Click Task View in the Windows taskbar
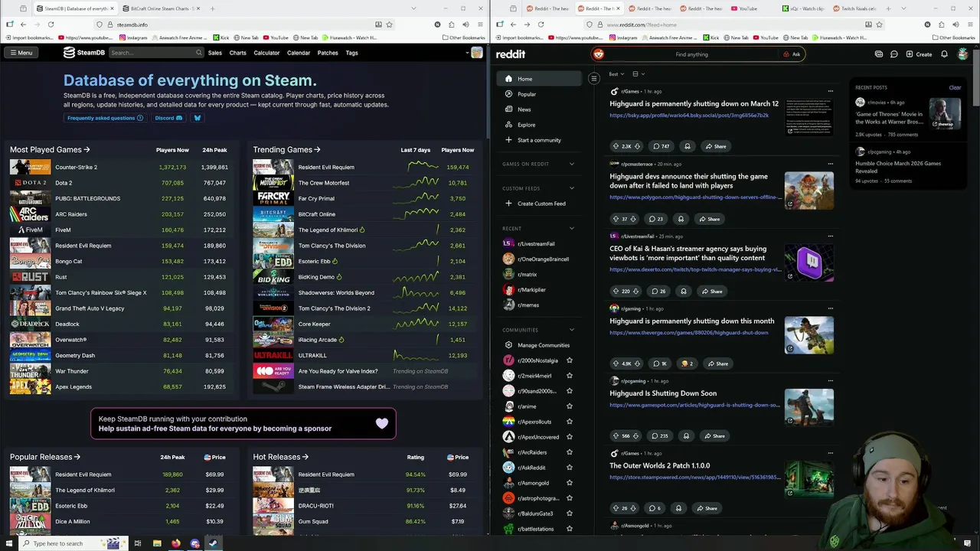980x551 pixels. pos(138,543)
